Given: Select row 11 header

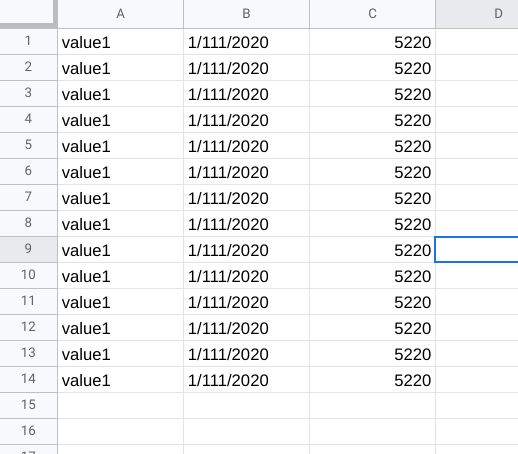Looking at the screenshot, I should point(28,301).
